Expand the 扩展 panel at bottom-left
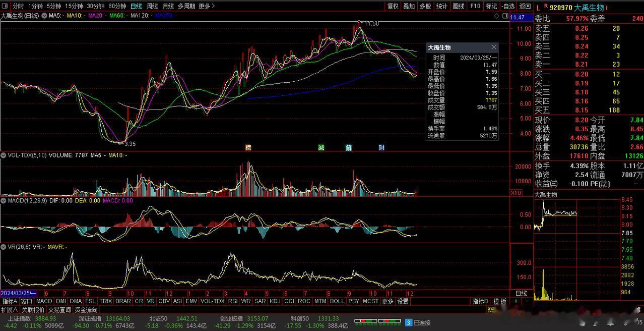Viewport: 644px width, 331px height. click(9, 310)
